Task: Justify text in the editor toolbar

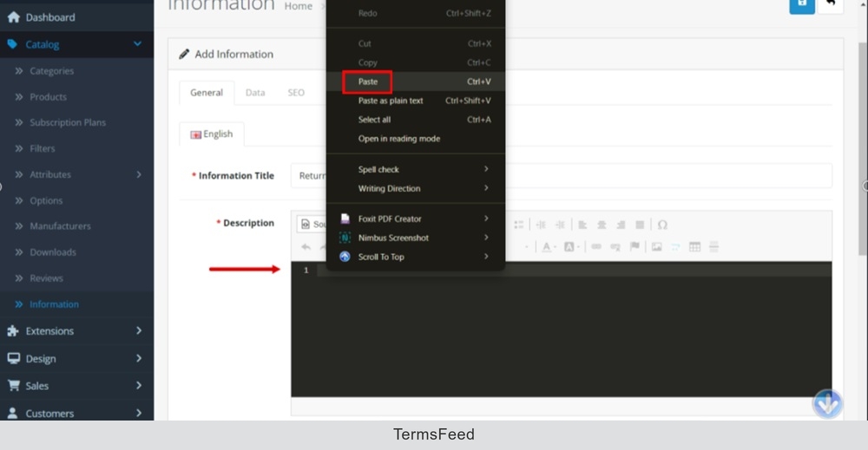Action: point(640,225)
